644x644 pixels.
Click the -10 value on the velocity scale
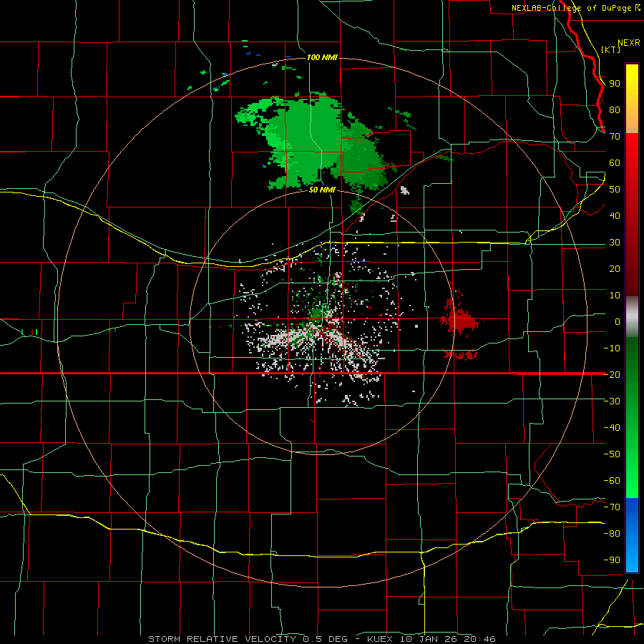[612, 348]
